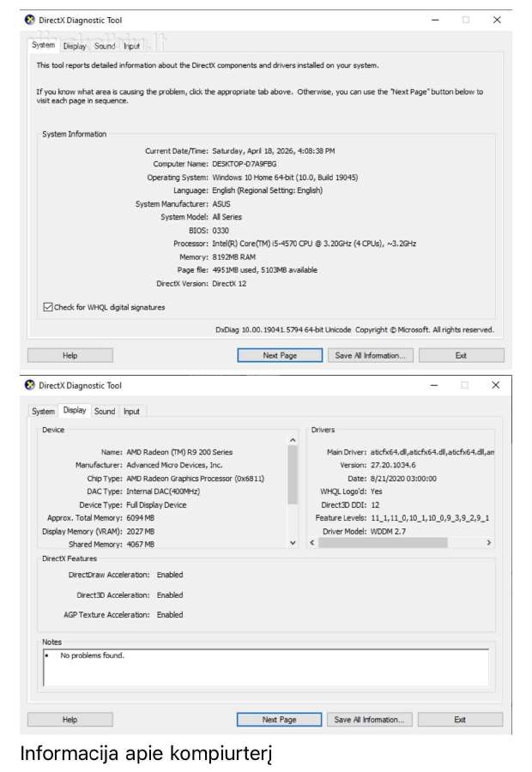
Task: Click Next Page button in bottom window
Action: pyautogui.click(x=280, y=720)
